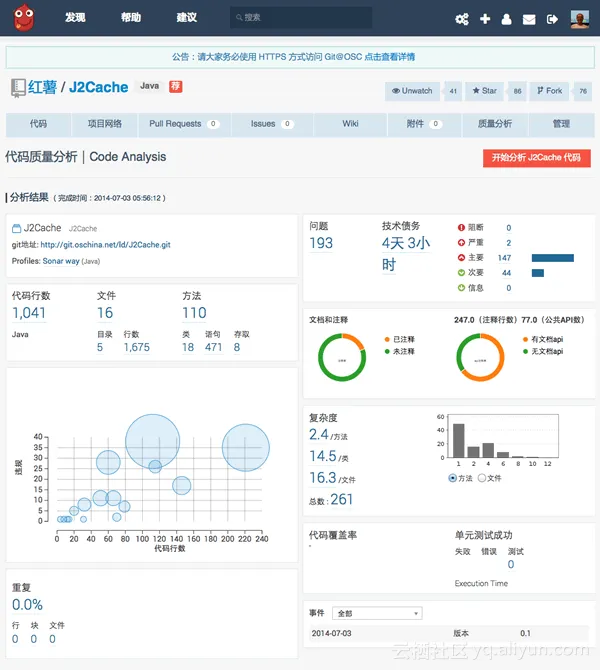Click the long blue 主要 issues bar

click(553, 258)
